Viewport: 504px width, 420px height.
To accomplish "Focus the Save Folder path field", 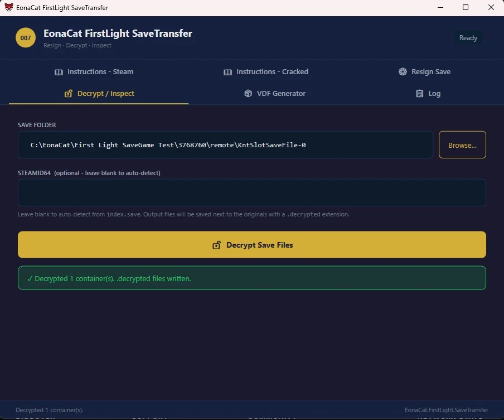I will tap(225, 144).
